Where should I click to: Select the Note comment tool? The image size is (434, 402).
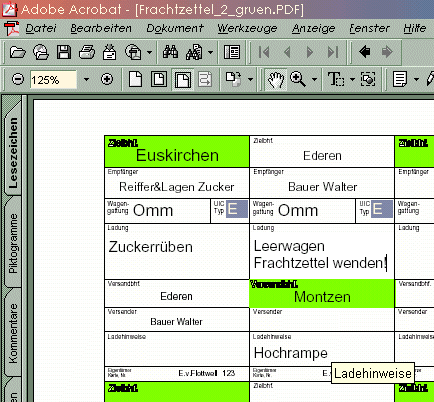(400, 79)
